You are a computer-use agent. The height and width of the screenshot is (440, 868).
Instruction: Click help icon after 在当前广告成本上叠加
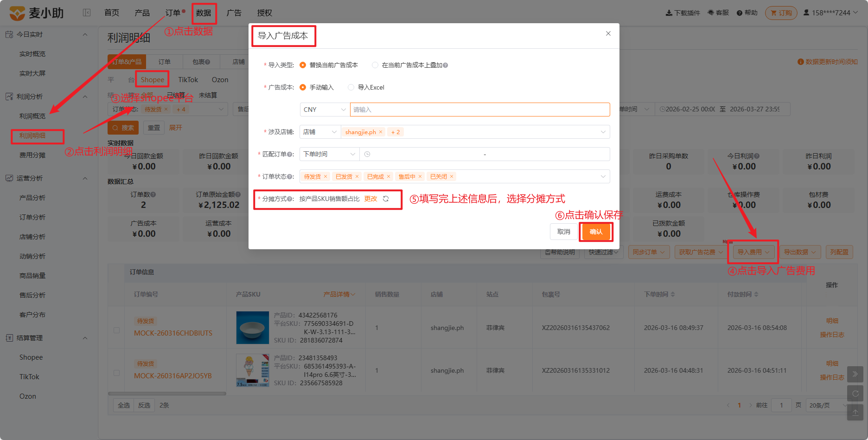click(x=445, y=65)
